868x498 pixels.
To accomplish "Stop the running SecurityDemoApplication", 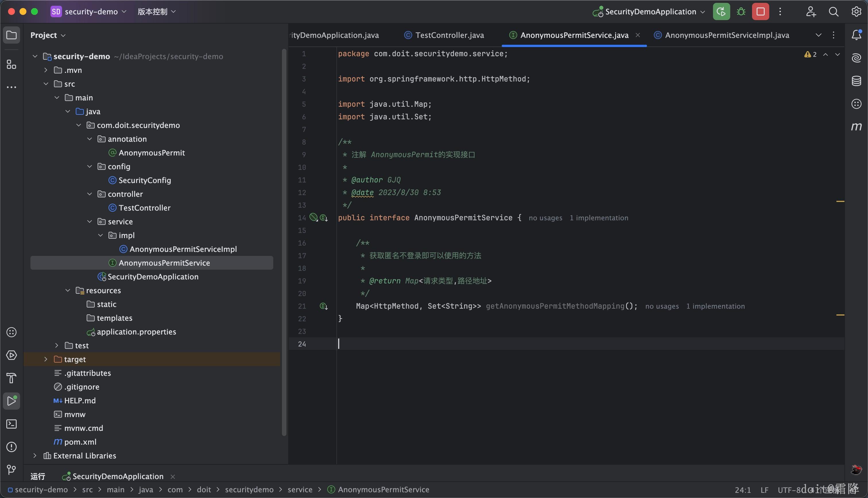I will coord(760,12).
